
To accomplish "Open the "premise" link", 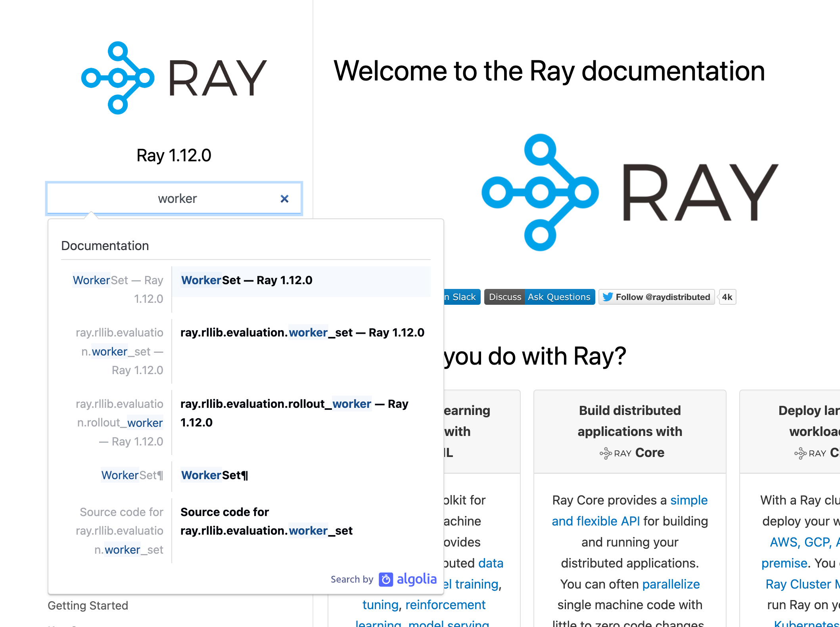I will click(784, 563).
